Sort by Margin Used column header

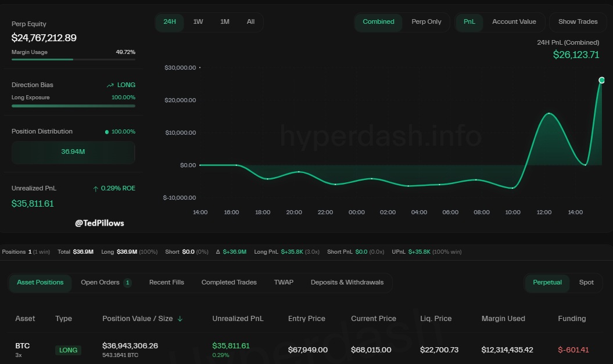click(503, 319)
